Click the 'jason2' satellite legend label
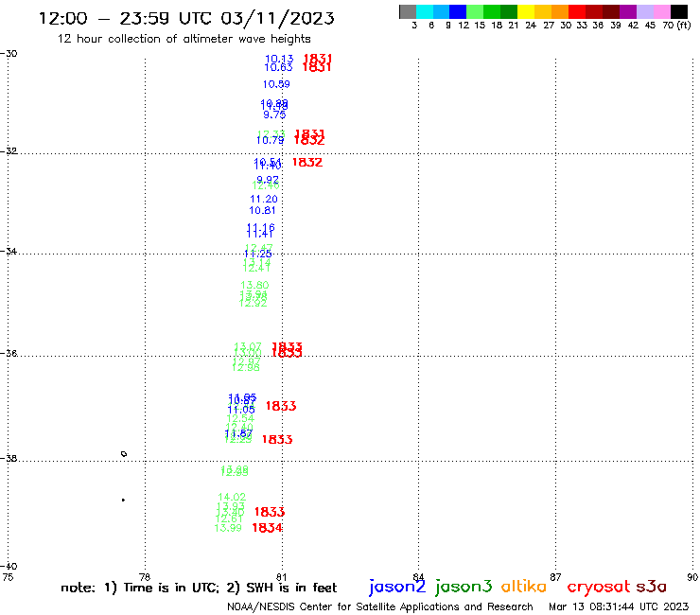 (397, 587)
